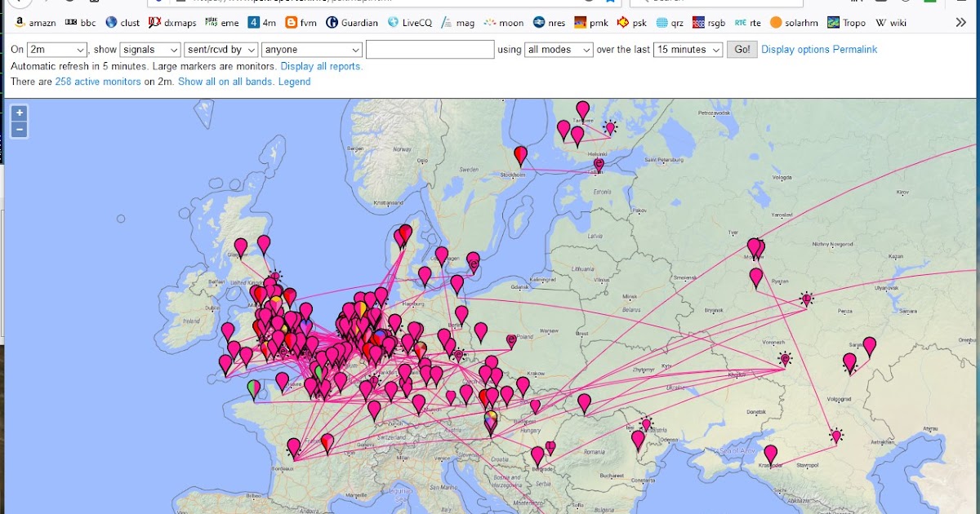Click the Legend link
Screen dimensions: 980x514
point(297,82)
